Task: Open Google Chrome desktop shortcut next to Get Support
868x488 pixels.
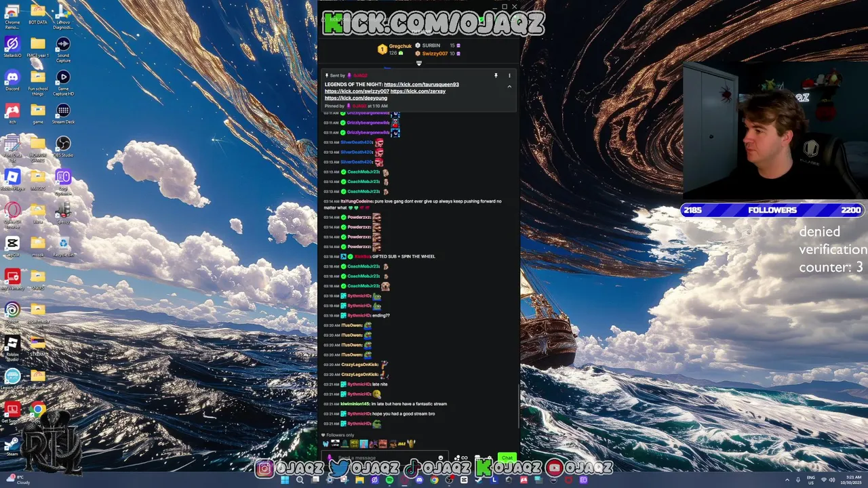Action: [x=38, y=409]
